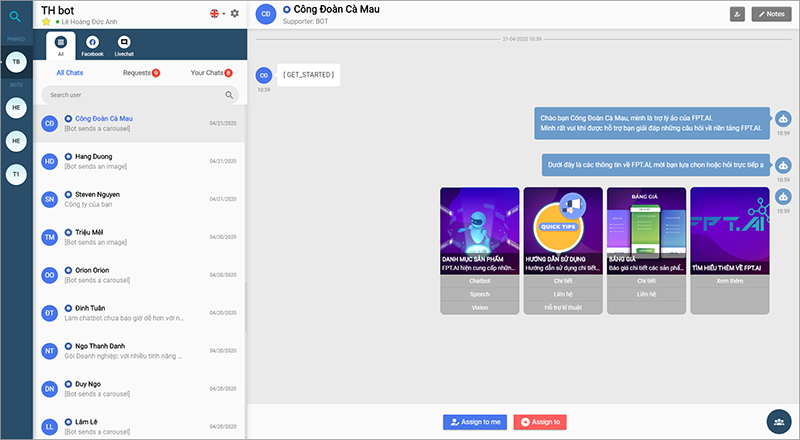Click the Vision button on product card
Viewport: 800px width, 440px height.
coord(480,308)
